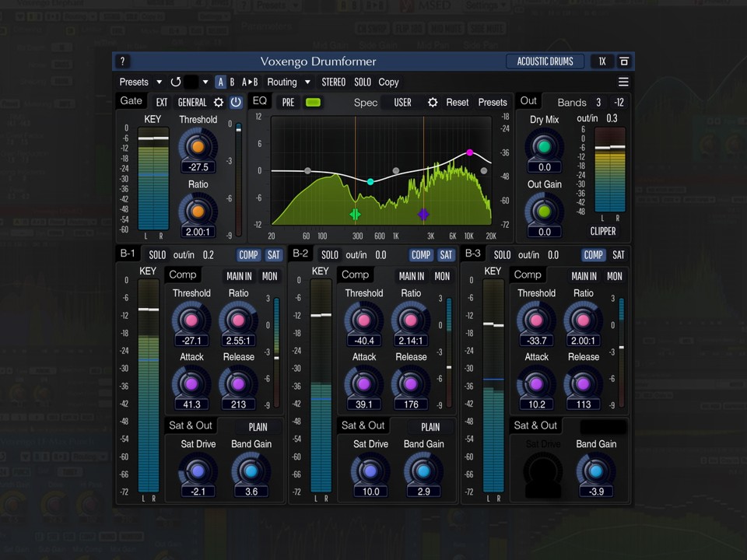
Task: Expand the Presets dropdown arrow
Action: (159, 82)
